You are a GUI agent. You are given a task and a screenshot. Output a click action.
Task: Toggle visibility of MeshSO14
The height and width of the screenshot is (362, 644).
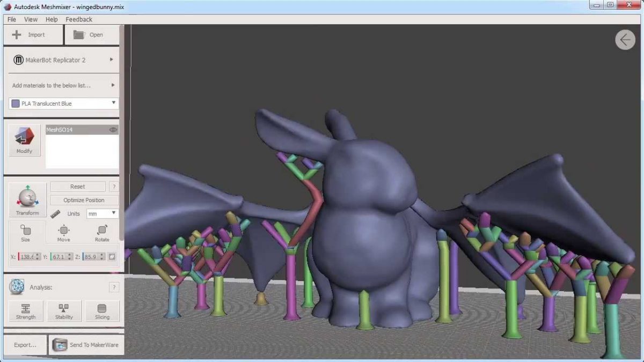click(113, 129)
